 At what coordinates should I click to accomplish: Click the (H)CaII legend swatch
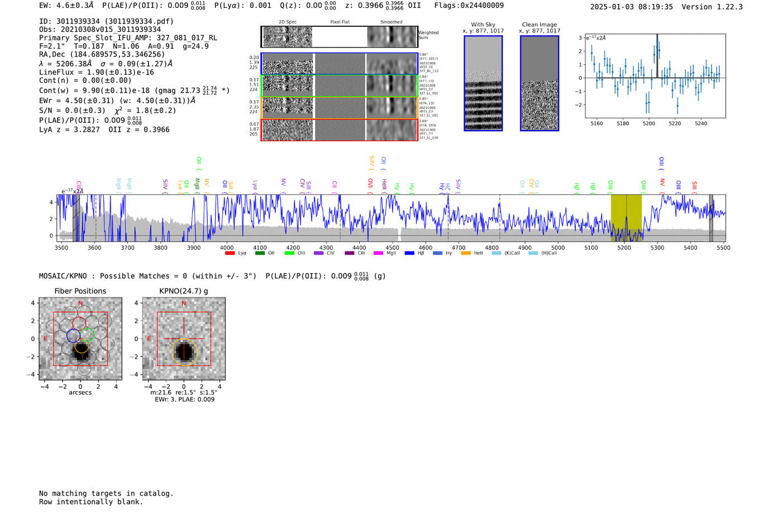533,253
